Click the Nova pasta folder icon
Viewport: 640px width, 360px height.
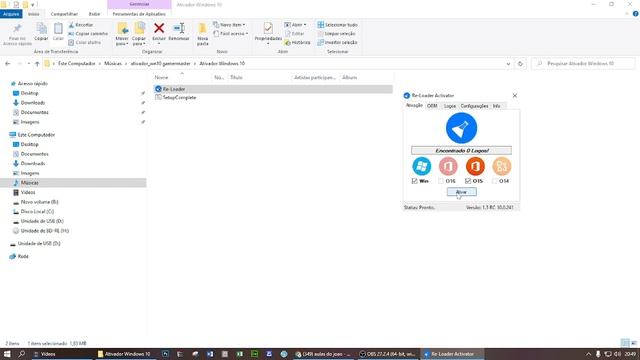point(202,29)
